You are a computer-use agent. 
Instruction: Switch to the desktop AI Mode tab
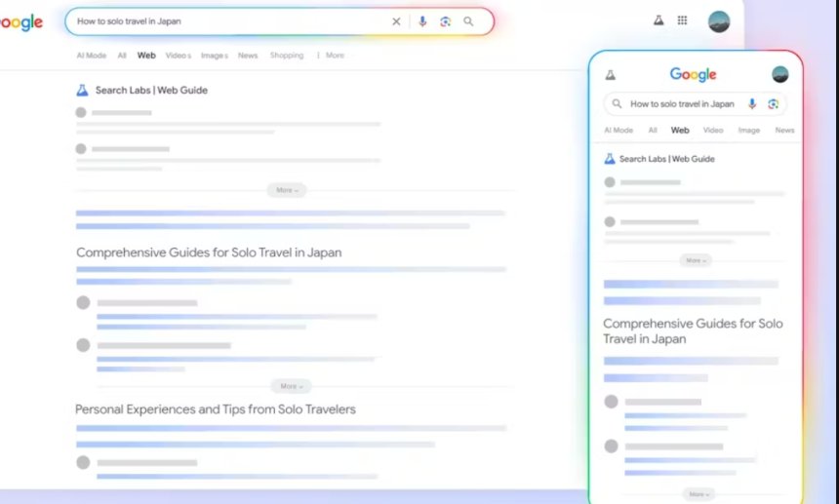(x=92, y=55)
